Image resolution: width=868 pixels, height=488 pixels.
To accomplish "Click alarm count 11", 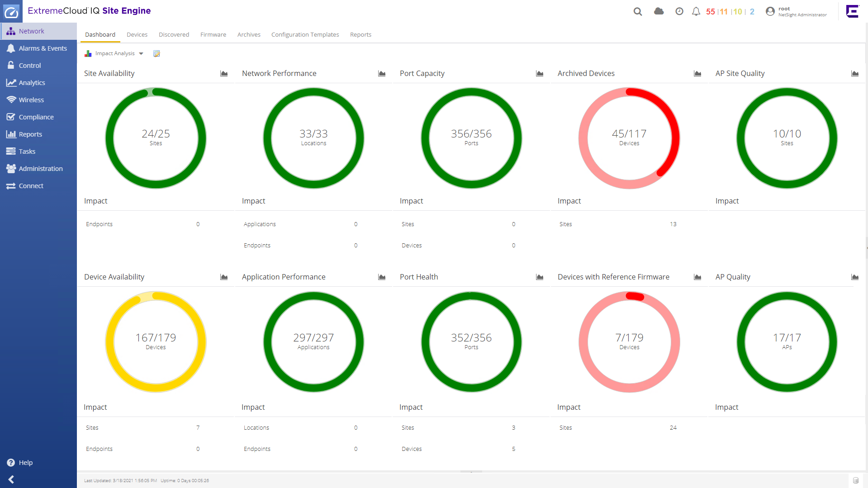I will click(x=724, y=12).
